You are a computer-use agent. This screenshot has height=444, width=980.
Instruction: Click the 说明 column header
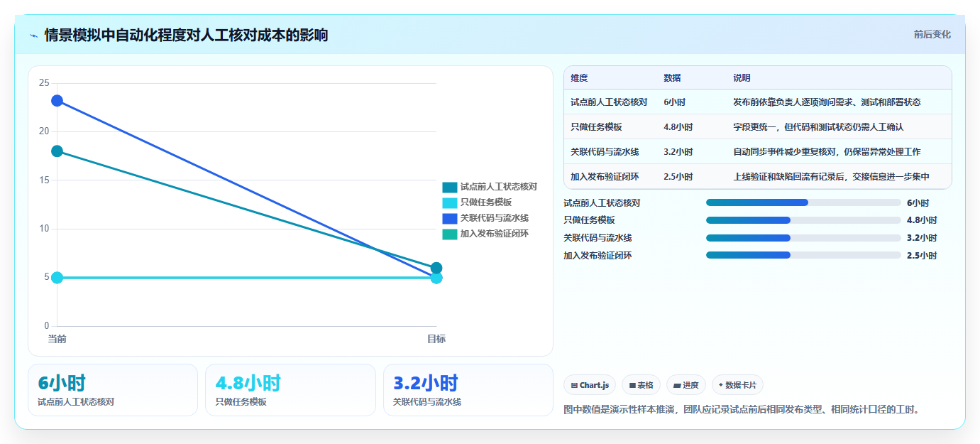click(742, 78)
